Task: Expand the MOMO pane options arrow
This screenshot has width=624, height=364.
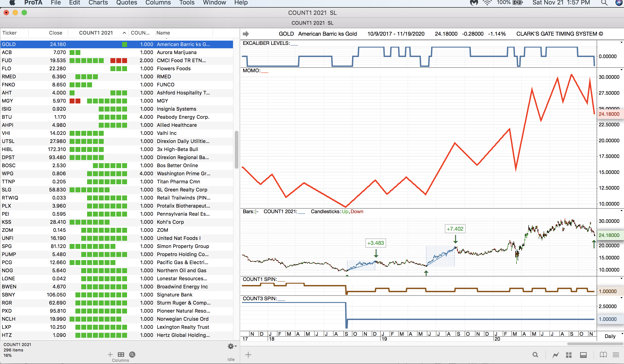Action: pyautogui.click(x=621, y=70)
